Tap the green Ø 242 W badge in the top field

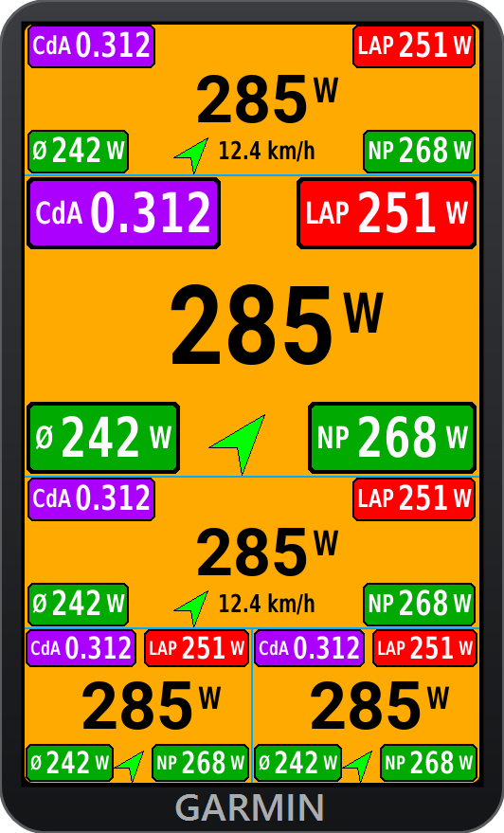pos(78,152)
